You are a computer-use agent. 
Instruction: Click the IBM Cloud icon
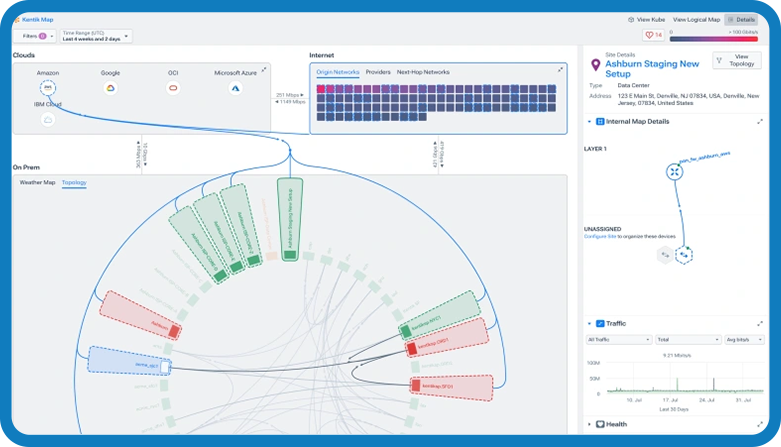(x=48, y=120)
